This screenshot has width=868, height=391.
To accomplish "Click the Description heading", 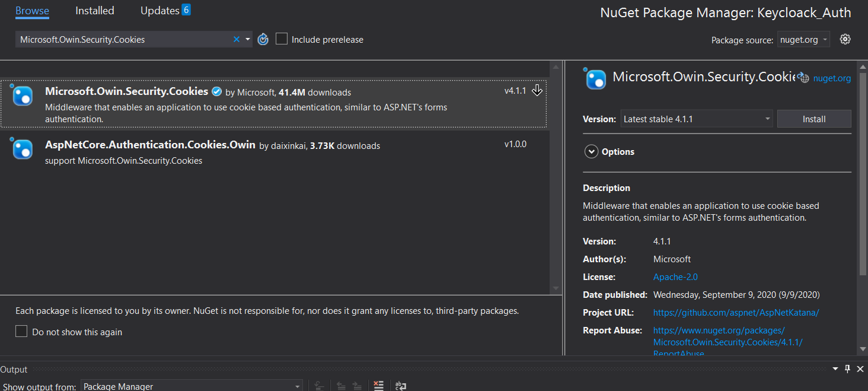I will click(607, 187).
